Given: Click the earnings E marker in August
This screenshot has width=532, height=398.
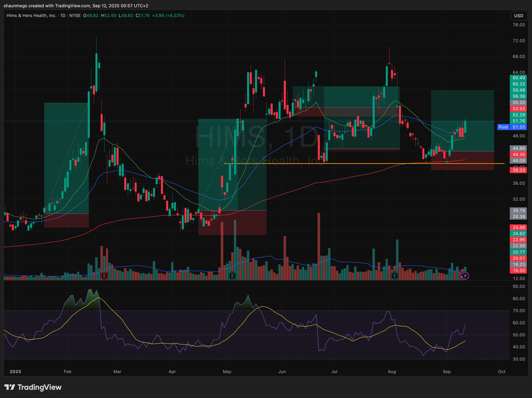Looking at the screenshot, I should (395, 276).
